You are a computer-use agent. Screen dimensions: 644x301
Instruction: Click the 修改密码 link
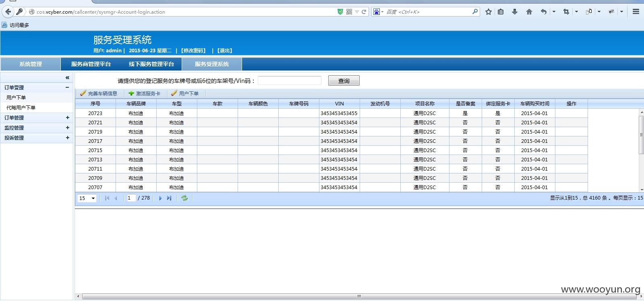pos(193,51)
